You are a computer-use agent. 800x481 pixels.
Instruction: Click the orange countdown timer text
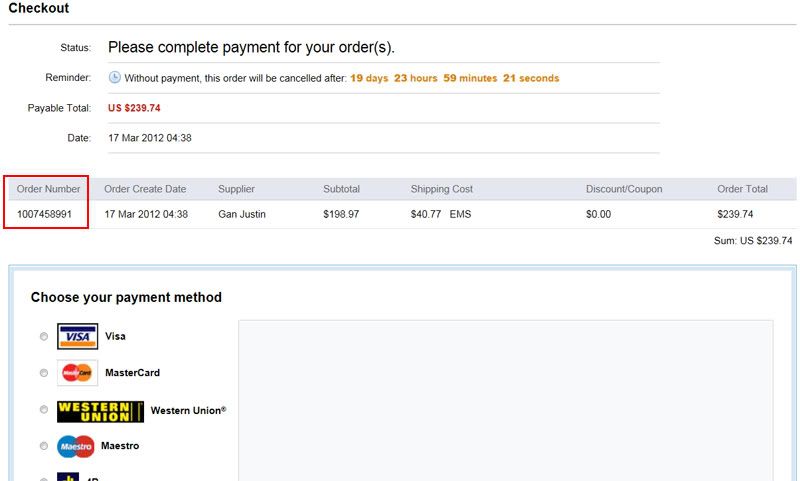[x=454, y=78]
